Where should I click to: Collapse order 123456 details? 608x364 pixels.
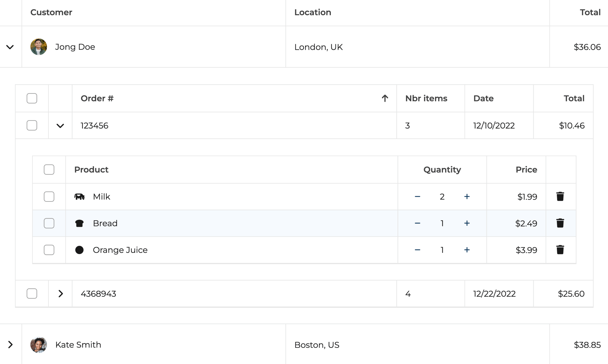coord(60,126)
